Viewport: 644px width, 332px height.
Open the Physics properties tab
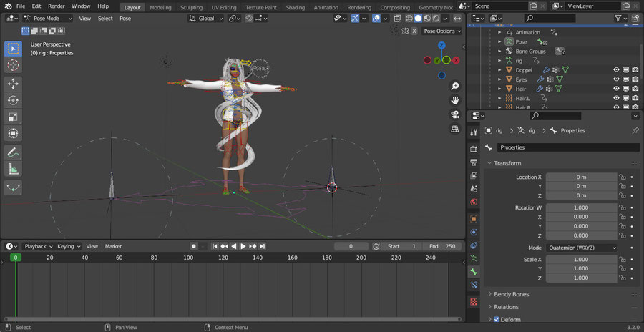474,232
